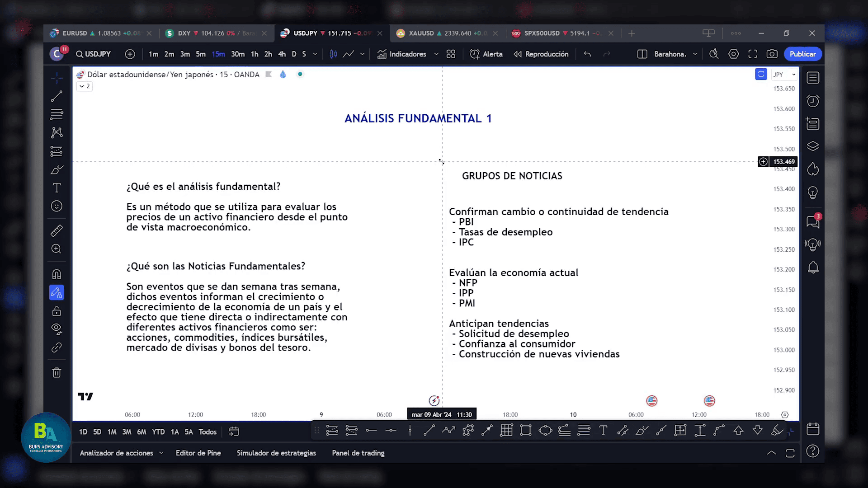Click the trash icon to remove drawings
The height and width of the screenshot is (488, 868).
pyautogui.click(x=57, y=373)
